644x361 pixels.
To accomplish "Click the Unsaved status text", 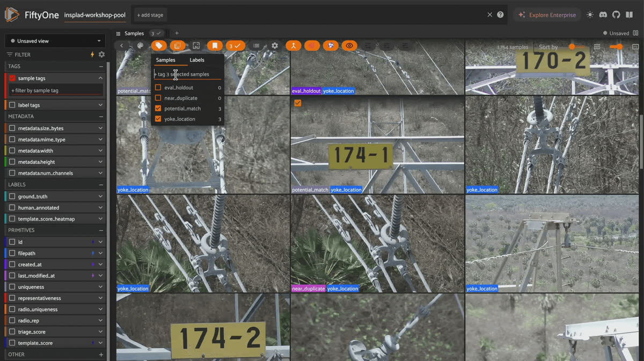I will coord(619,33).
